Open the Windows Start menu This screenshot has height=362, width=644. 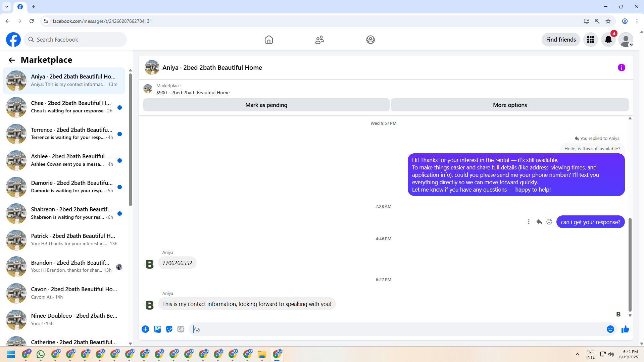click(x=11, y=355)
